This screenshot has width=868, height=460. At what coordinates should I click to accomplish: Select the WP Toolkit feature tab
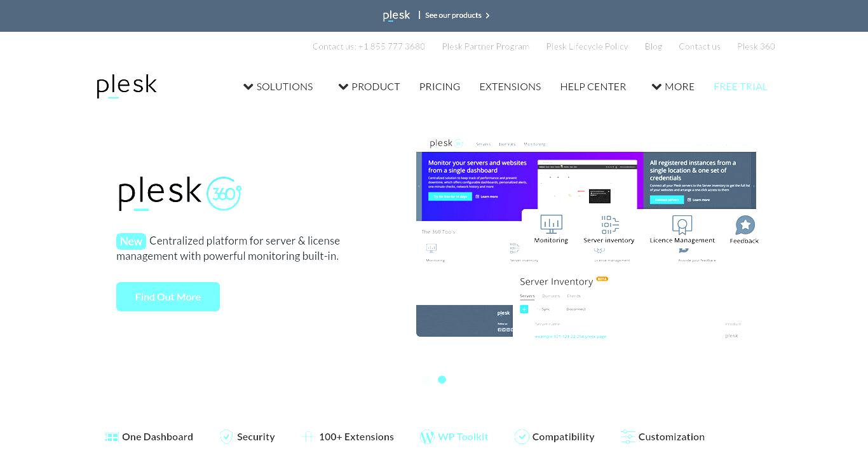tap(454, 436)
